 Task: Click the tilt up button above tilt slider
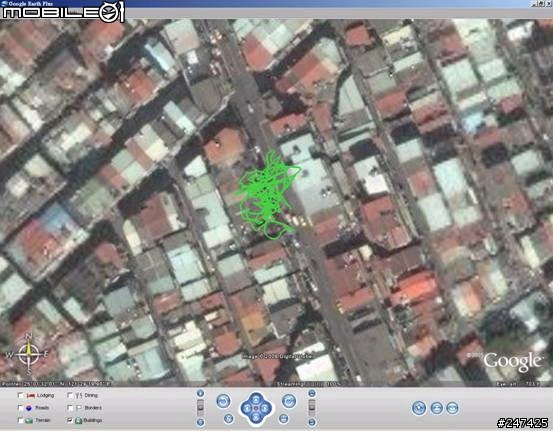[312, 393]
